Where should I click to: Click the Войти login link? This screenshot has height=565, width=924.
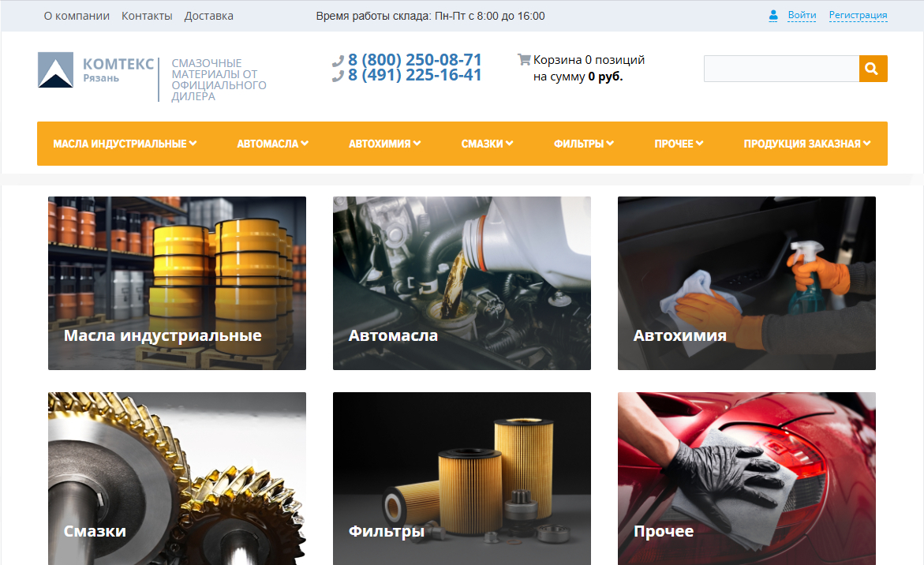pos(802,15)
